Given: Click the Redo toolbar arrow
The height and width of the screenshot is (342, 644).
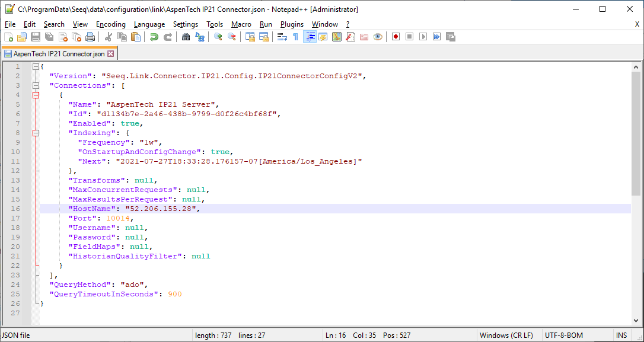Looking at the screenshot, I should point(168,37).
